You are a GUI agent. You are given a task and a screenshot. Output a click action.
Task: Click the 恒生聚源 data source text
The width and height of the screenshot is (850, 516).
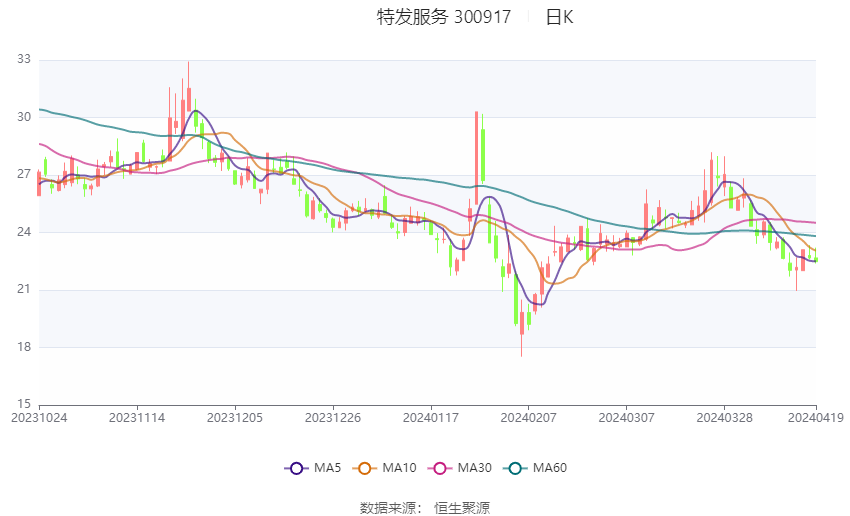point(462,508)
